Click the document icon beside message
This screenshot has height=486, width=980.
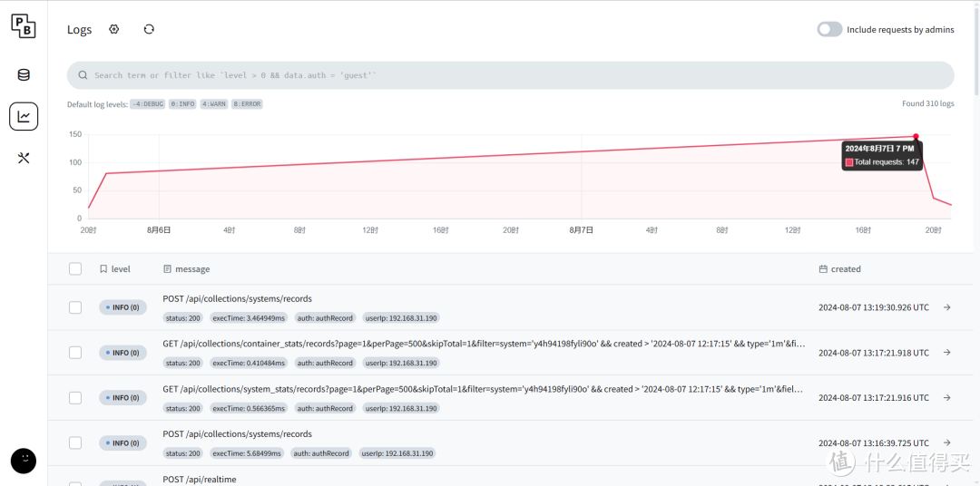pyautogui.click(x=167, y=269)
